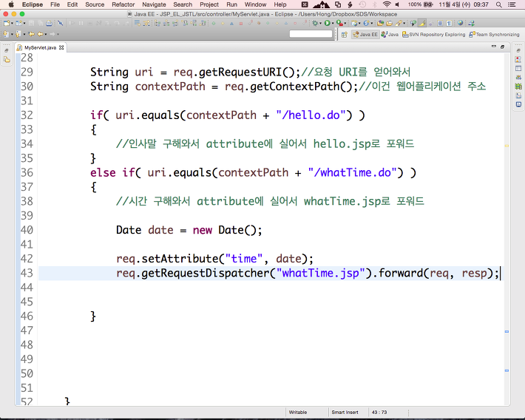Click the Step Into debug toolbar icon
This screenshot has width=525, height=420.
coord(107,23)
